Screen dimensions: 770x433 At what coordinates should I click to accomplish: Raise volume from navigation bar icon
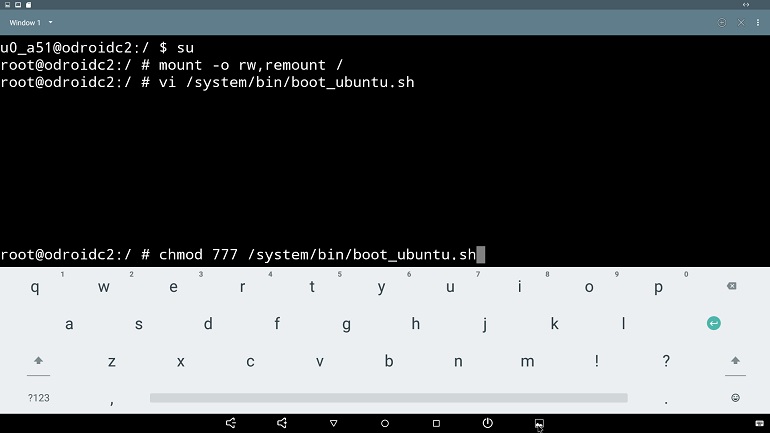pos(282,423)
